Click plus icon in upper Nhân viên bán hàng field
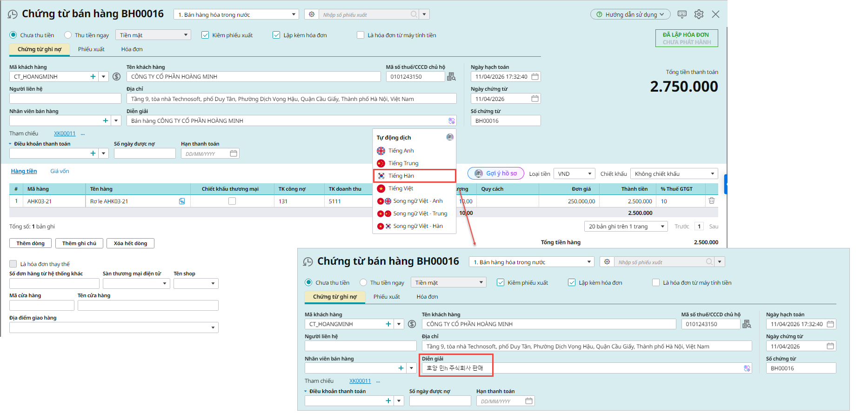This screenshot has width=868, height=414. point(106,120)
